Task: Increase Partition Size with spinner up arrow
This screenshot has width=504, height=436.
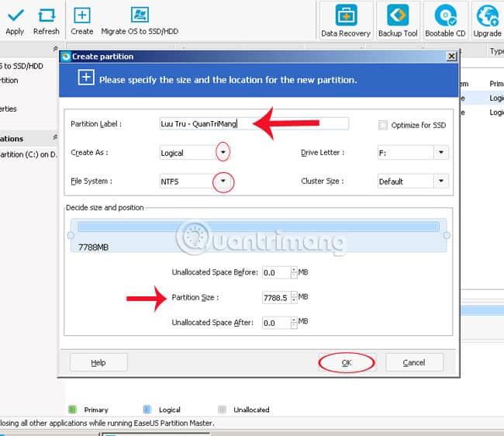Action: (x=294, y=294)
